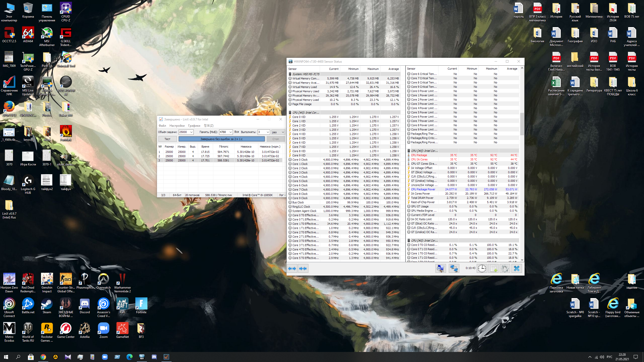Open HWiNFO sensor settings gear
Screen dimensions: 644x362
click(505, 268)
